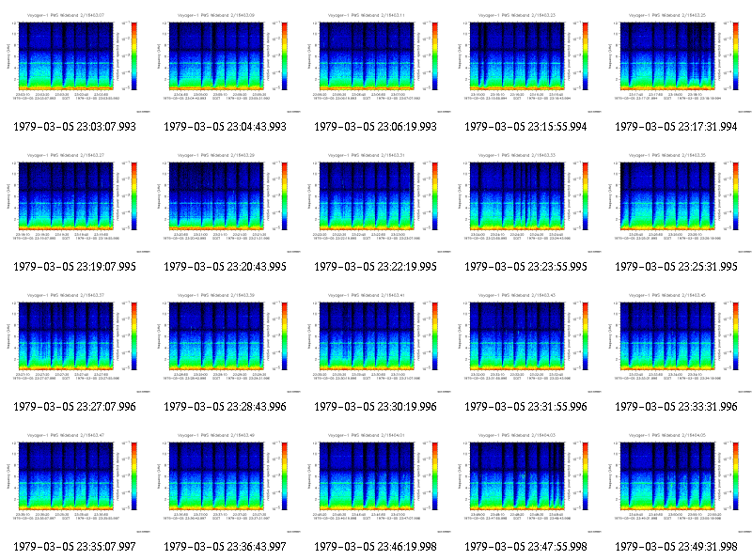Open spectrogram thumbnail for 23:46:19.998

pos(376,483)
